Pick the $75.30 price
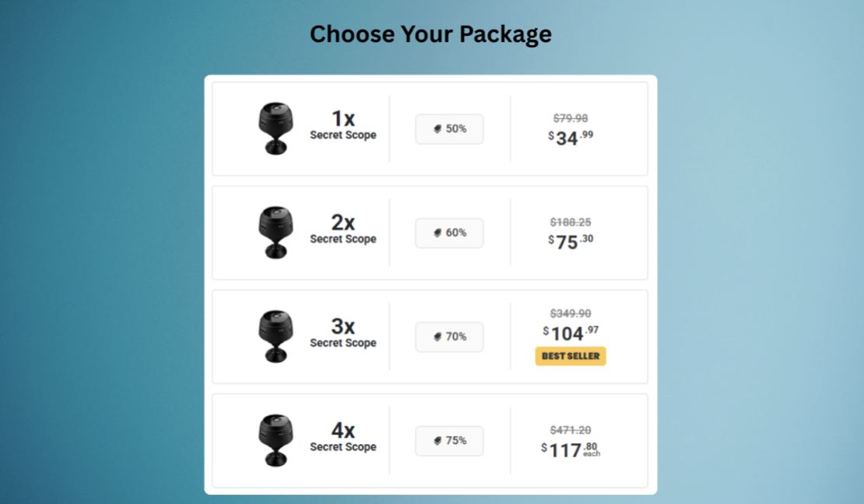This screenshot has width=864, height=504. click(571, 242)
